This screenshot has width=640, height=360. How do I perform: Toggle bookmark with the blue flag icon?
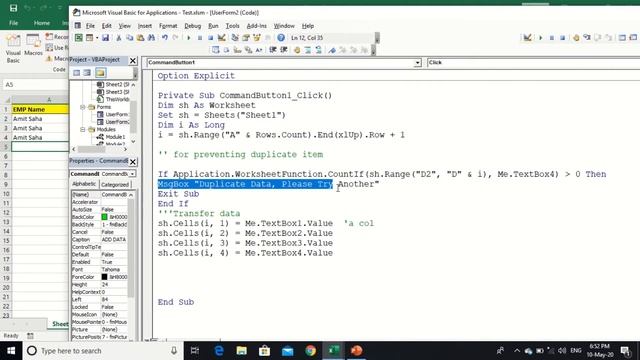coord(332,50)
